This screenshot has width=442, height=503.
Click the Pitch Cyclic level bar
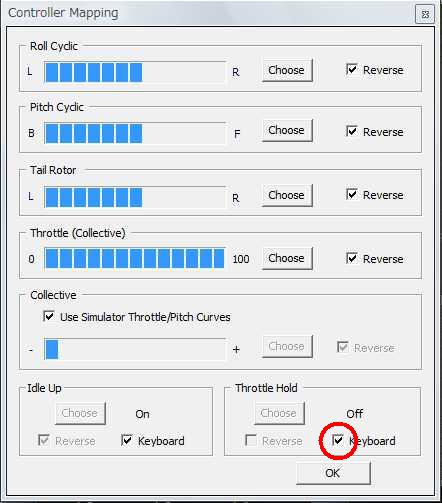pos(135,133)
